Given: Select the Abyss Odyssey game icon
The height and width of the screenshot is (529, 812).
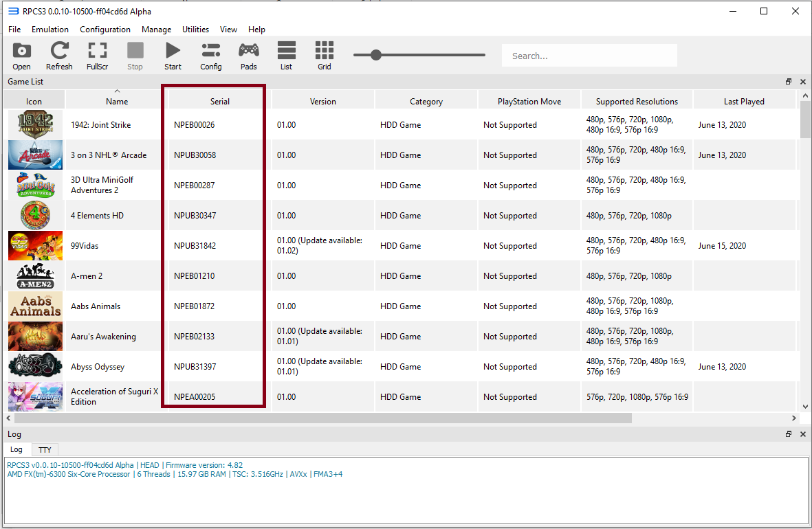Looking at the screenshot, I should tap(35, 366).
